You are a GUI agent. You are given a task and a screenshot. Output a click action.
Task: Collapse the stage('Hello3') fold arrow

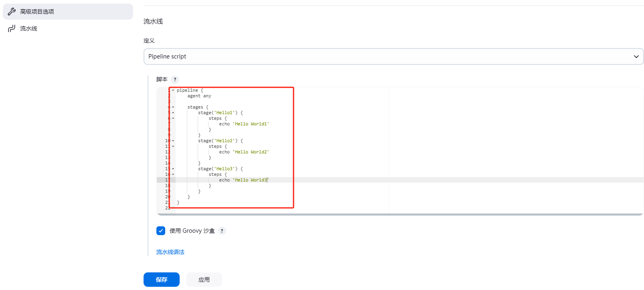click(x=173, y=169)
